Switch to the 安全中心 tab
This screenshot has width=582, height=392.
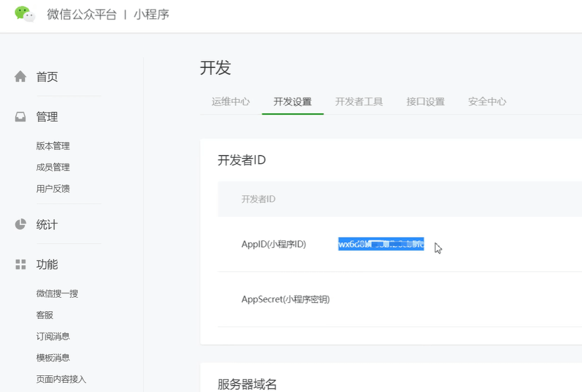pos(487,101)
